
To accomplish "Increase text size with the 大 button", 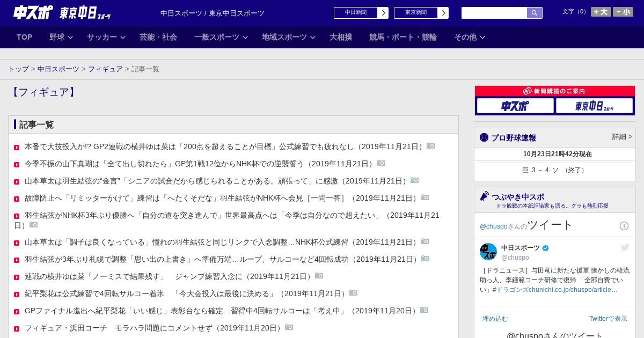I will (x=601, y=12).
